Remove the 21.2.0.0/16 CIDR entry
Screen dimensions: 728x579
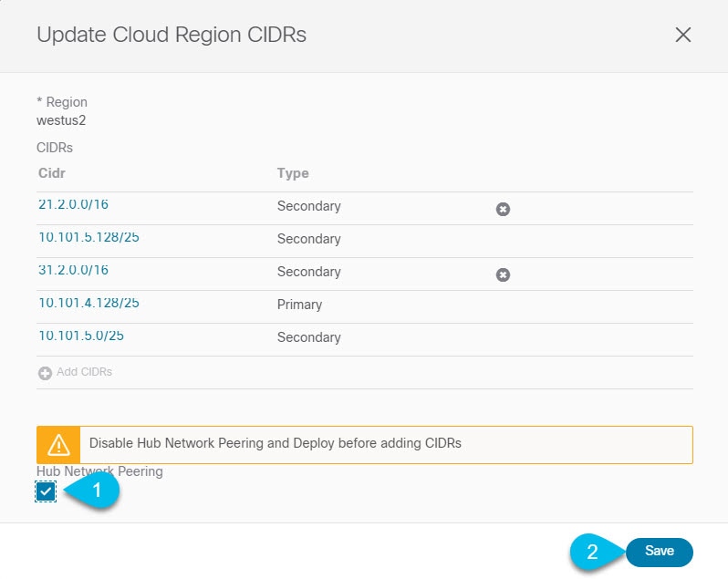tap(503, 209)
